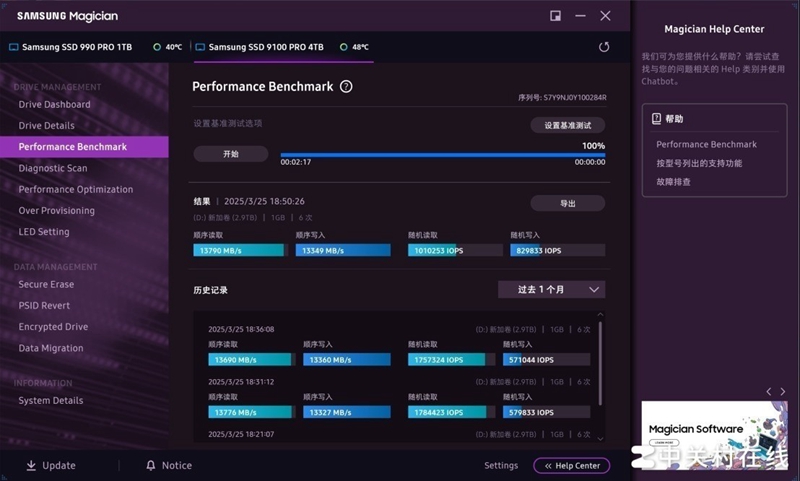Switch to Samsung SSD 990 PRO 1TB tab

tap(70, 47)
